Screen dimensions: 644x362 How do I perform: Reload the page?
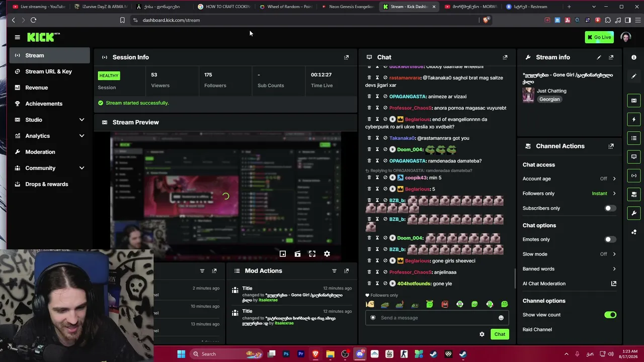pyautogui.click(x=33, y=20)
